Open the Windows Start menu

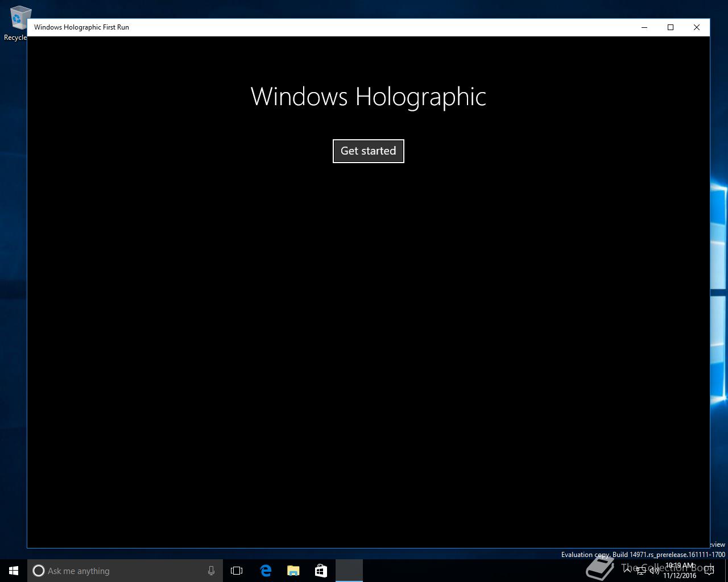(x=14, y=571)
